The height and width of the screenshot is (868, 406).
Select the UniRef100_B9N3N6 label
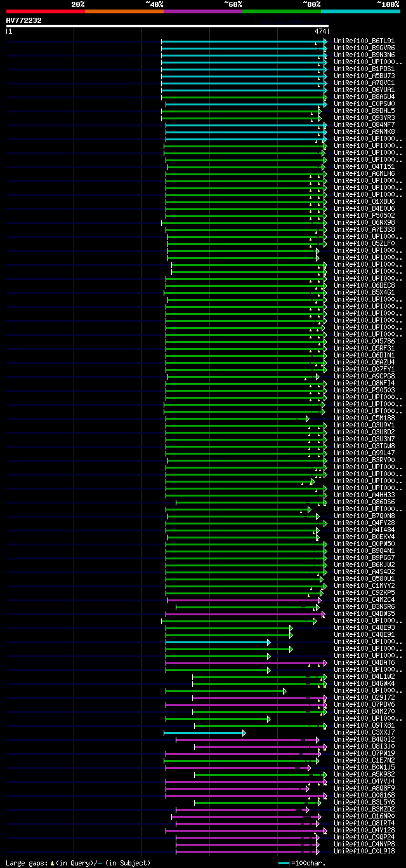pos(365,55)
